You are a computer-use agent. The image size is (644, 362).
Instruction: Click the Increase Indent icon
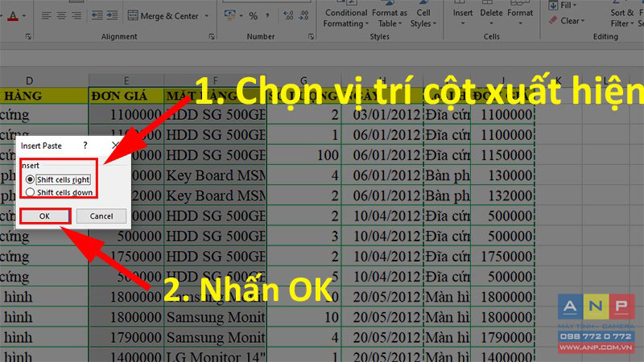point(112,16)
